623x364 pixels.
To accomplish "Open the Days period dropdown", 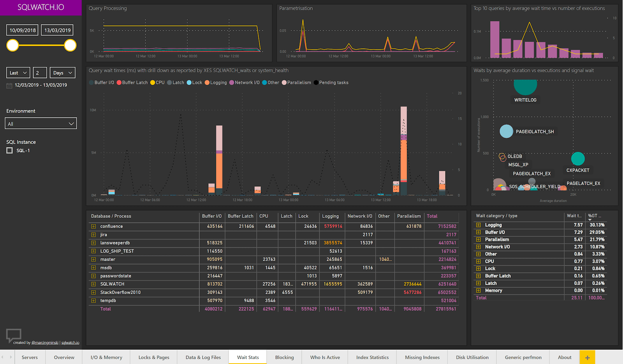I will (x=63, y=73).
